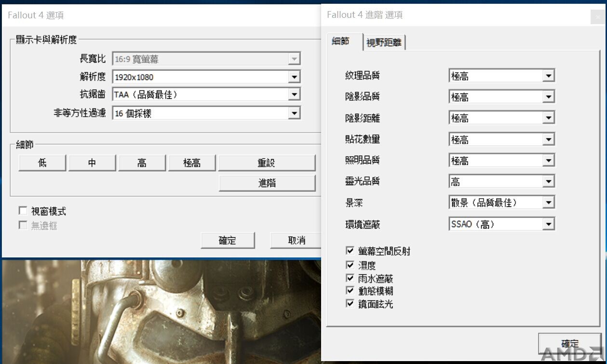Screen dimensions: 607x364
Task: Expand the 照明品質 lighting quality dropdown
Action: click(548, 161)
